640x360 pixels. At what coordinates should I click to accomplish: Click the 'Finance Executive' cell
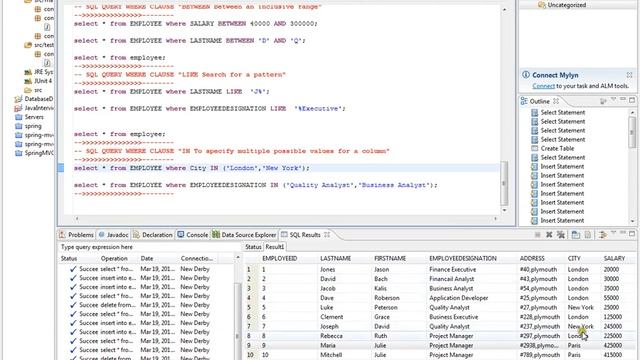[452, 269]
